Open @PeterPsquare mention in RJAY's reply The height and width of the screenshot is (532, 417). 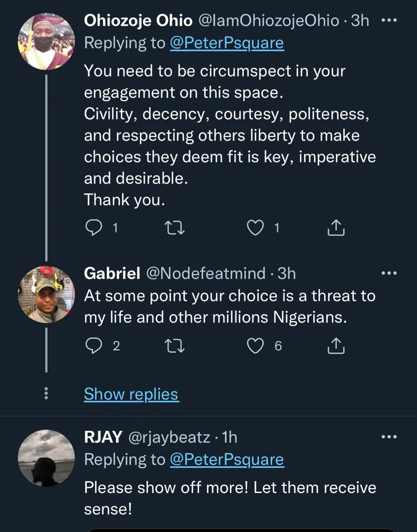[227, 460]
